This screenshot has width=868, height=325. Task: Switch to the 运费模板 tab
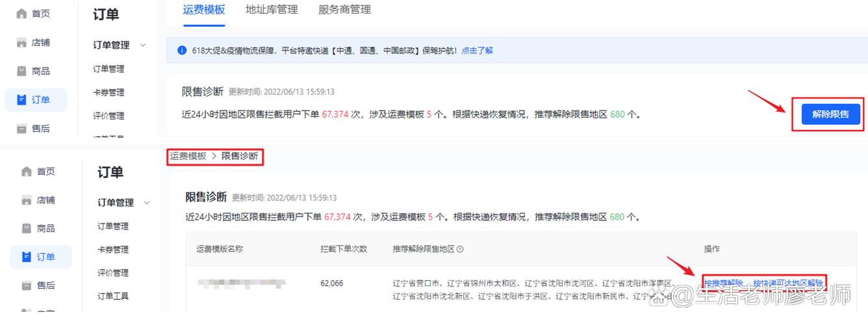click(x=204, y=9)
